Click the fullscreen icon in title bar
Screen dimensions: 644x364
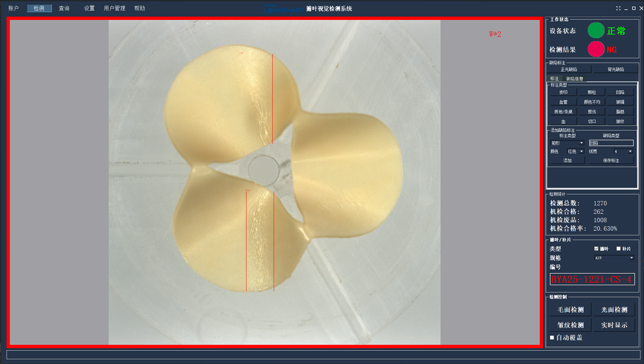(618, 8)
